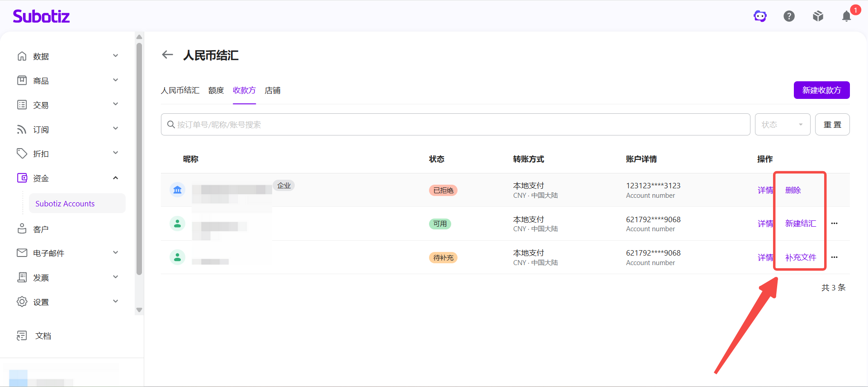Viewport: 868px width, 387px height.
Task: Click the sidebar scrollbar down arrow
Action: click(139, 310)
